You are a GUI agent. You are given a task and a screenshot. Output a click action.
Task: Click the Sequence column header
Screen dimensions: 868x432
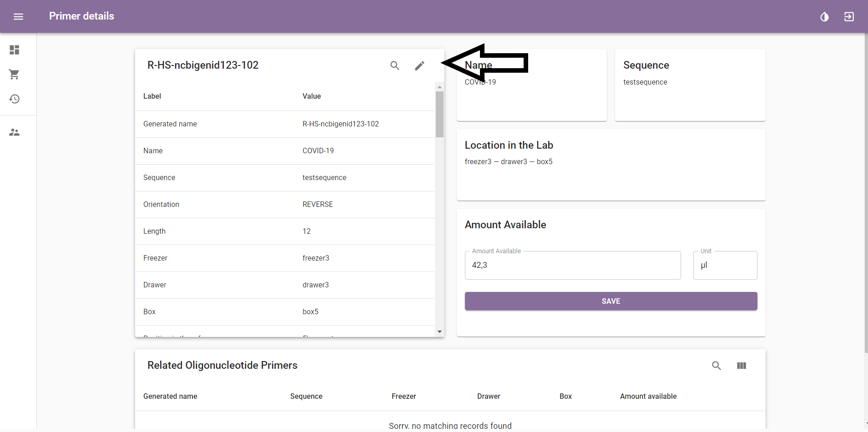pos(306,397)
